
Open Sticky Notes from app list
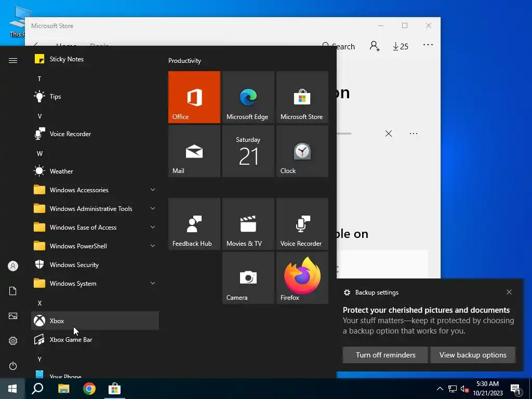click(95, 59)
